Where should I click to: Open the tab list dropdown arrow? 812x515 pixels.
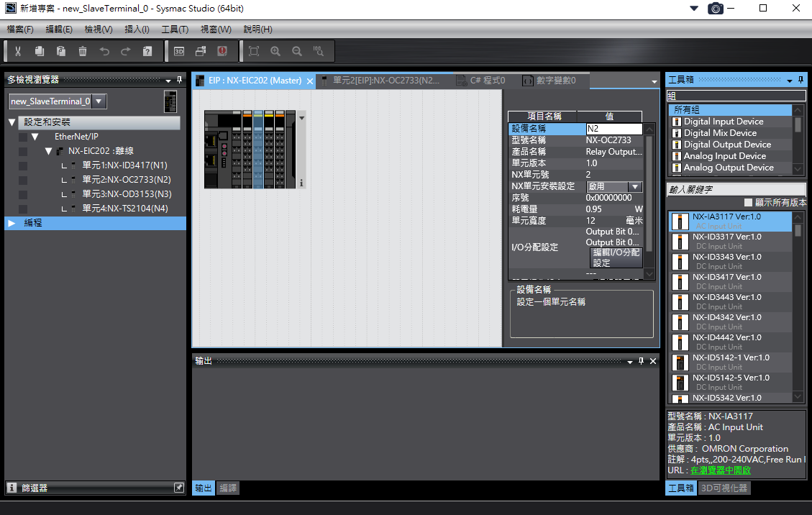[x=654, y=82]
